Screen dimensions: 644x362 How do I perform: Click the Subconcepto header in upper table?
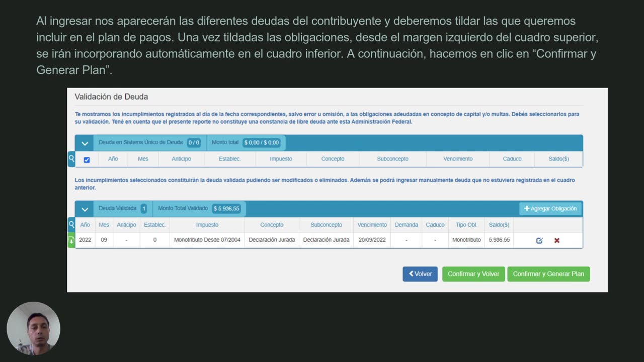(392, 159)
